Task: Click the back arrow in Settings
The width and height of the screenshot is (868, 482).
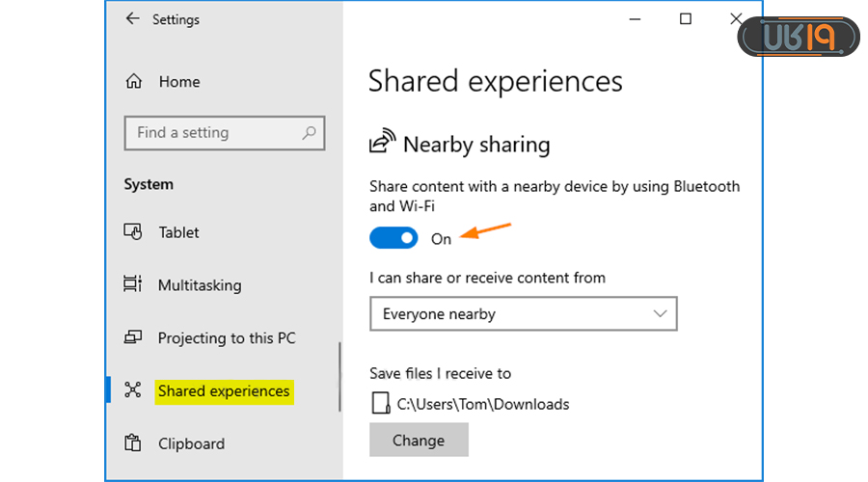Action: [x=132, y=19]
